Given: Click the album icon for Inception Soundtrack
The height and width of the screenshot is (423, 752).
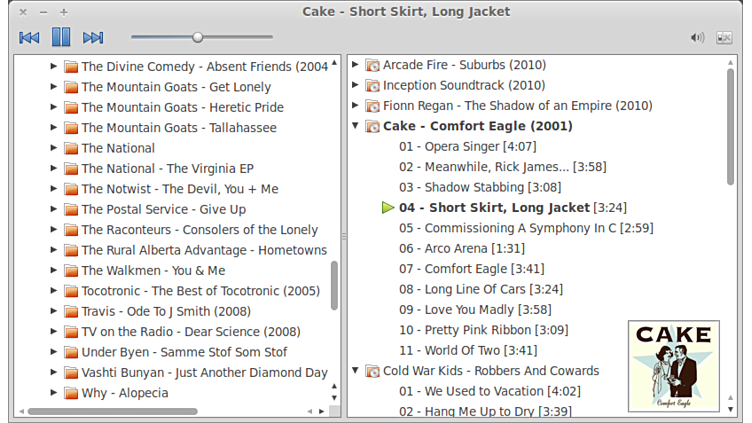Looking at the screenshot, I should [372, 86].
